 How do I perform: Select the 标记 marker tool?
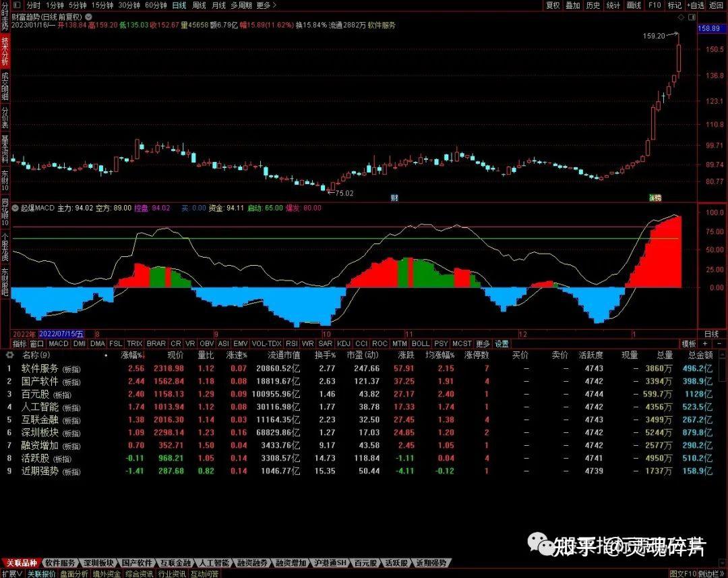pyautogui.click(x=673, y=5)
